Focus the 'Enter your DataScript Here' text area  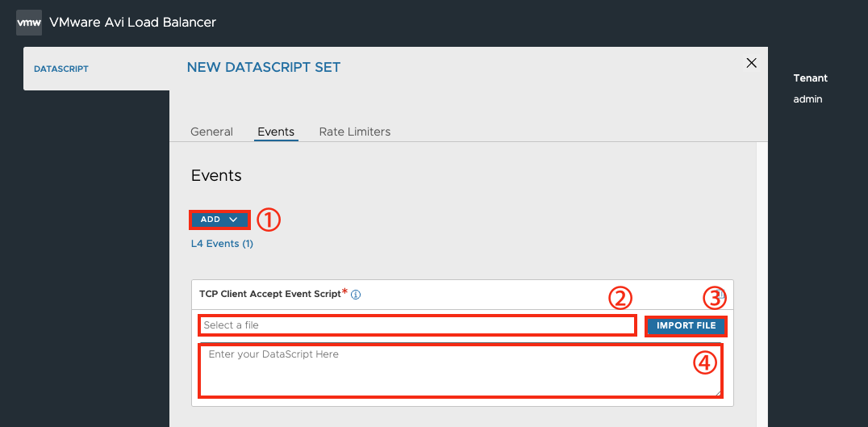[x=461, y=370]
